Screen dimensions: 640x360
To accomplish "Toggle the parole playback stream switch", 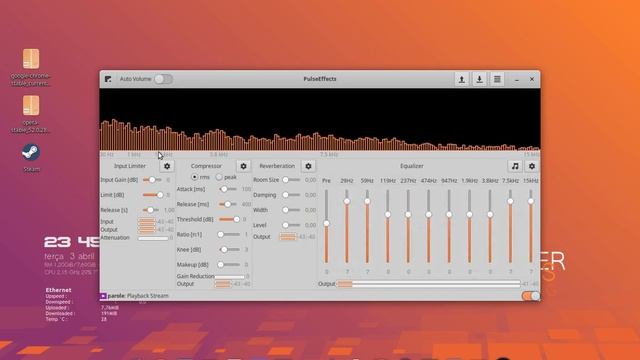I will coord(531,296).
